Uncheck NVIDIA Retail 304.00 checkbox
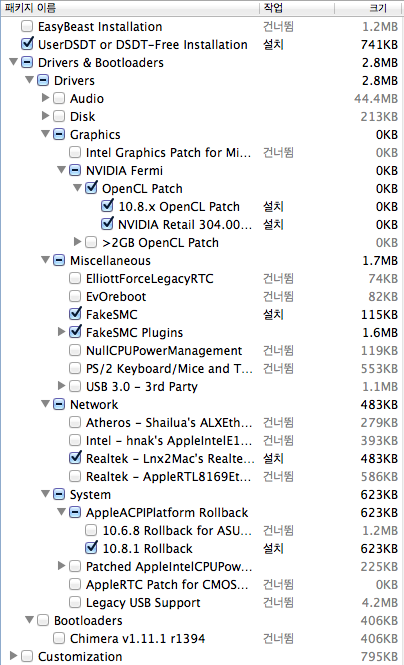The width and height of the screenshot is (404, 665). 107,224
